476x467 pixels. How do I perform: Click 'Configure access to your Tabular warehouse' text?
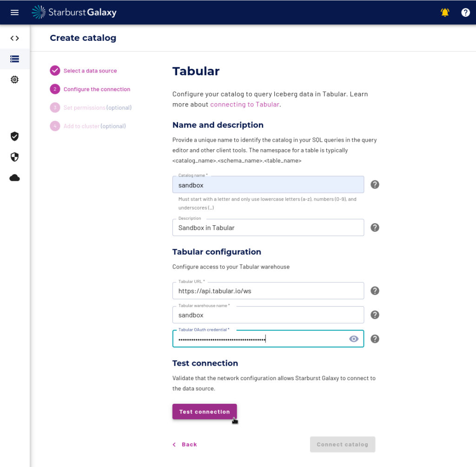coord(231,267)
